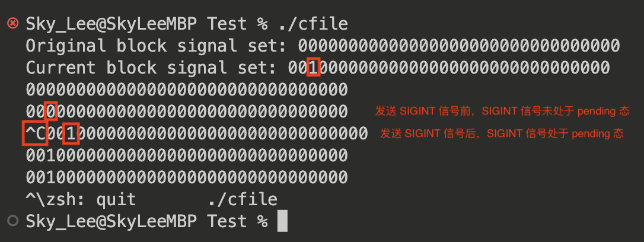The image size is (644, 242).
Task: Click the red-boxed 0 in the pre-SIGINT pending line
Action: (x=52, y=111)
